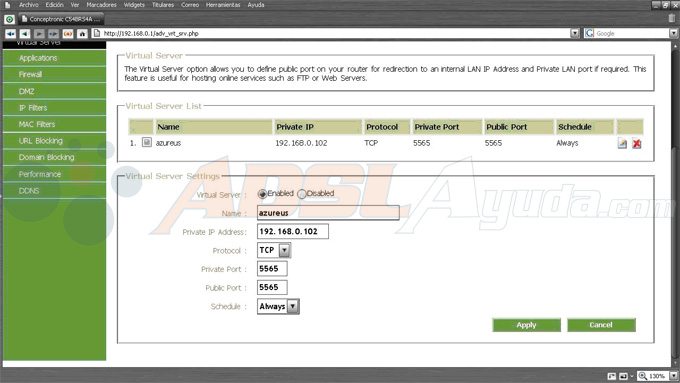Click the fit to width status icon
Viewport: 680px width, 383px height.
tap(611, 376)
